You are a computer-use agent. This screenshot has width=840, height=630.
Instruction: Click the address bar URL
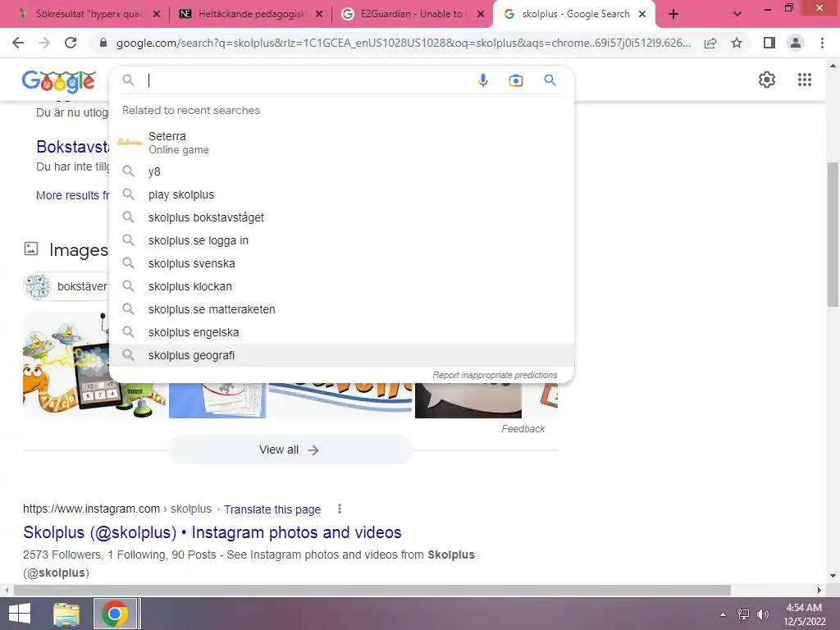[x=404, y=43]
